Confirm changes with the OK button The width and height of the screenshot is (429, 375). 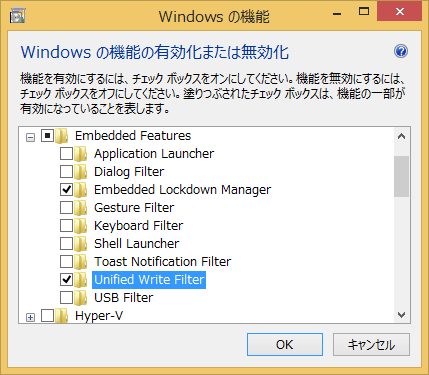(x=285, y=344)
